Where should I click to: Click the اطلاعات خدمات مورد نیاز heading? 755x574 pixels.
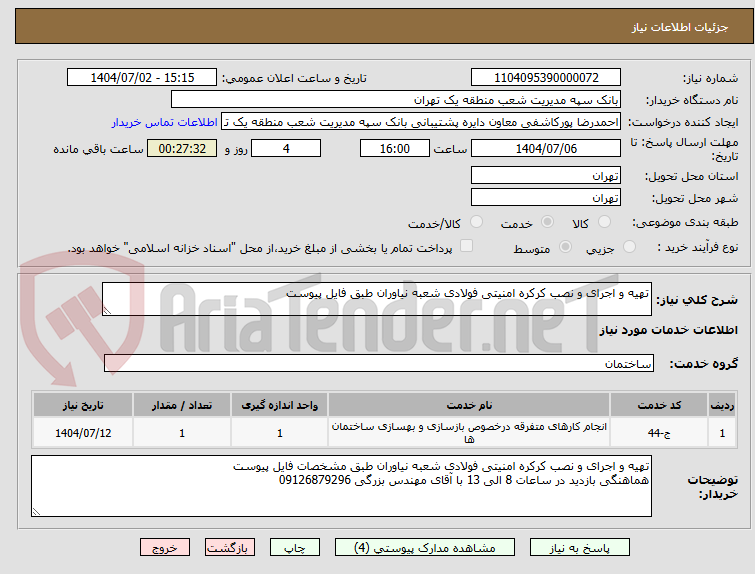click(x=668, y=330)
